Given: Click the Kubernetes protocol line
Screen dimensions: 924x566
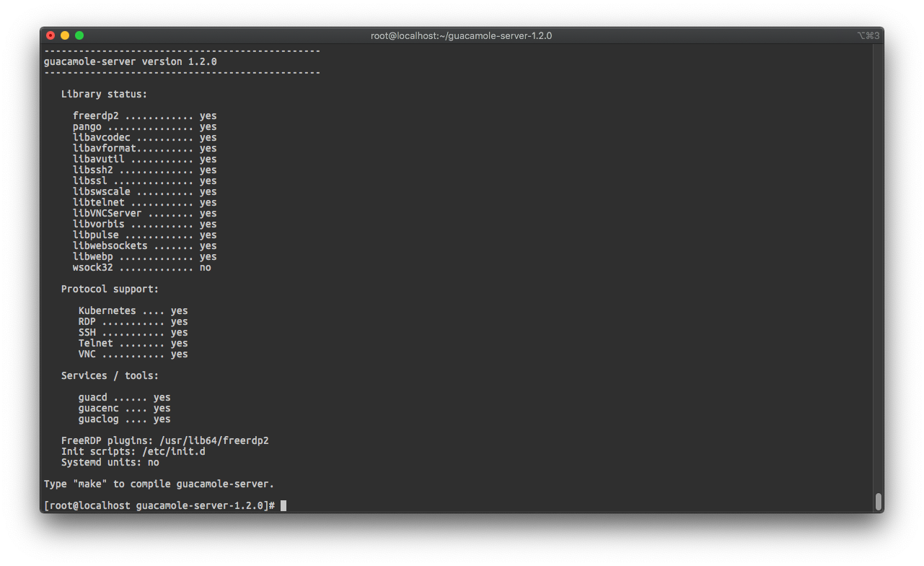Looking at the screenshot, I should coord(133,310).
